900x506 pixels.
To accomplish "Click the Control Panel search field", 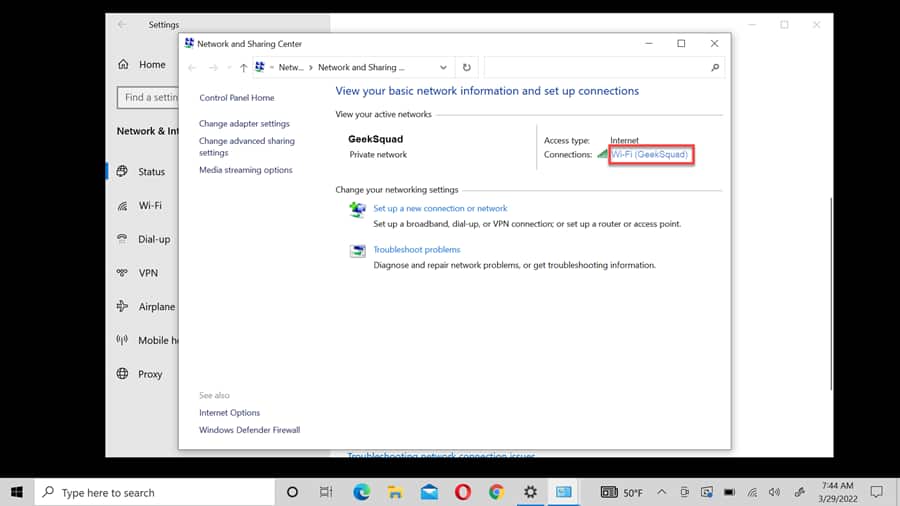I will 596,68.
